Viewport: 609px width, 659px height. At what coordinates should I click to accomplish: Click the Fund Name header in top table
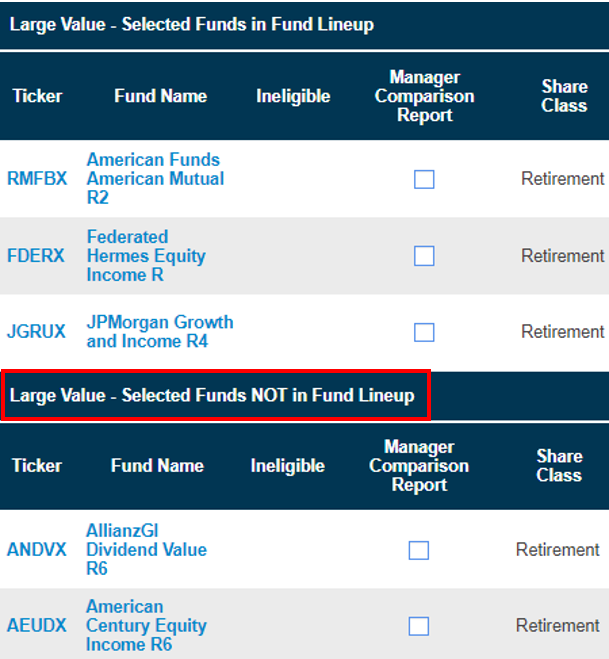coord(161,96)
